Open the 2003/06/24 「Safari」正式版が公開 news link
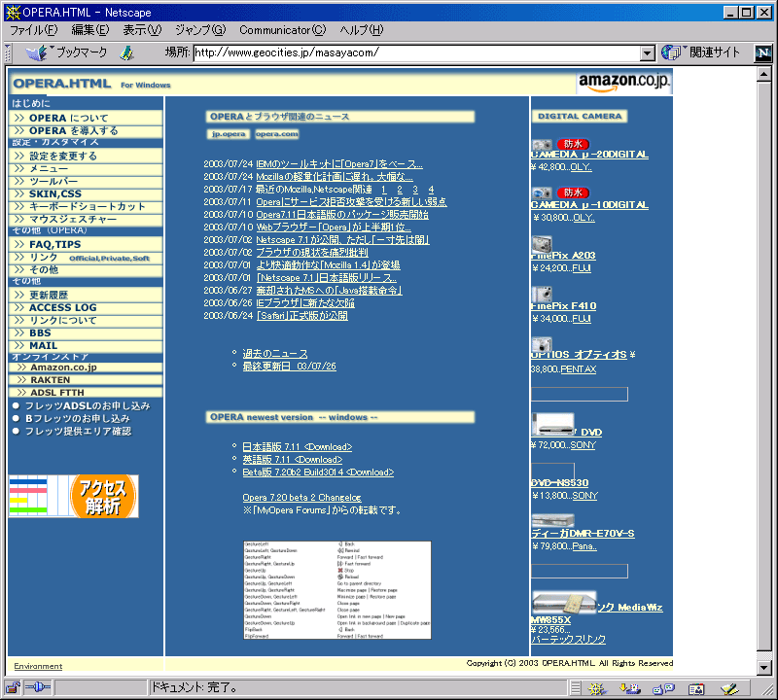This screenshot has width=778, height=700. click(x=302, y=316)
